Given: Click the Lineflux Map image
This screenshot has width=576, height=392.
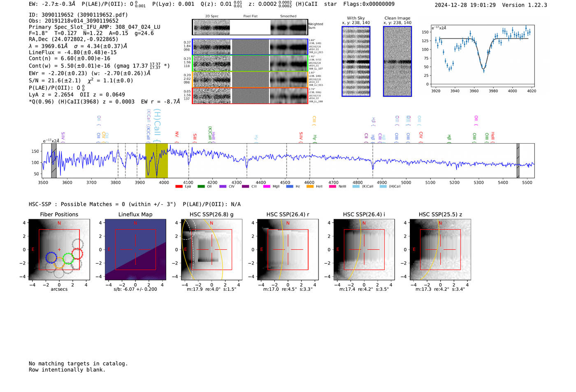Looking at the screenshot, I should [x=135, y=250].
